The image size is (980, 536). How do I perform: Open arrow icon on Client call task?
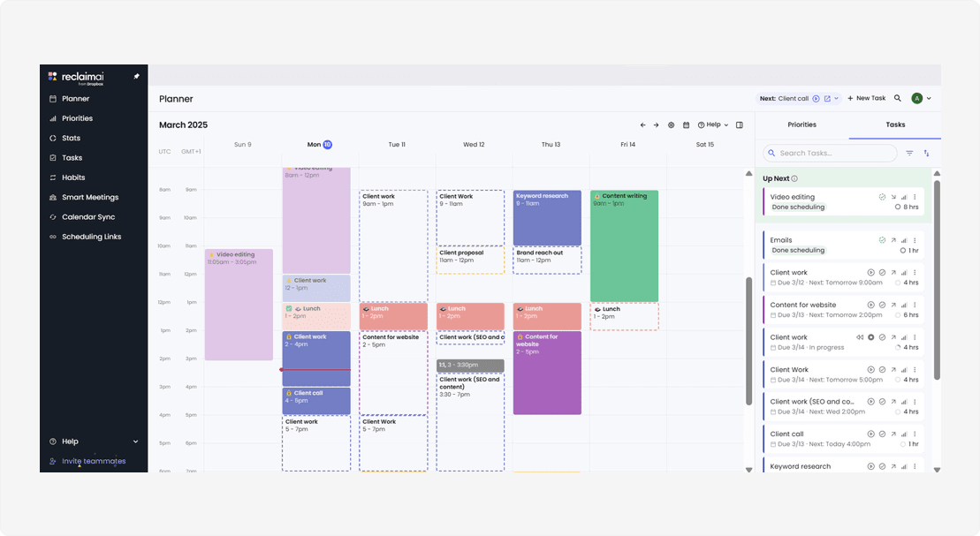(893, 434)
